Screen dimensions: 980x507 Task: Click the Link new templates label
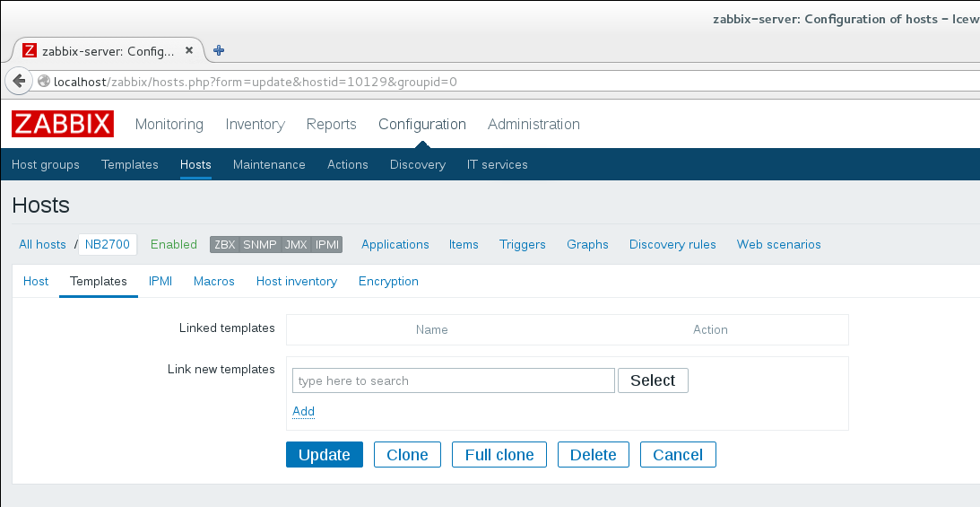(x=221, y=370)
